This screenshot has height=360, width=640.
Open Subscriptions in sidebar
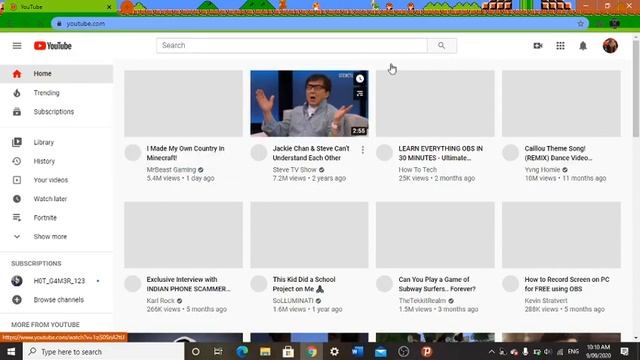(56, 112)
